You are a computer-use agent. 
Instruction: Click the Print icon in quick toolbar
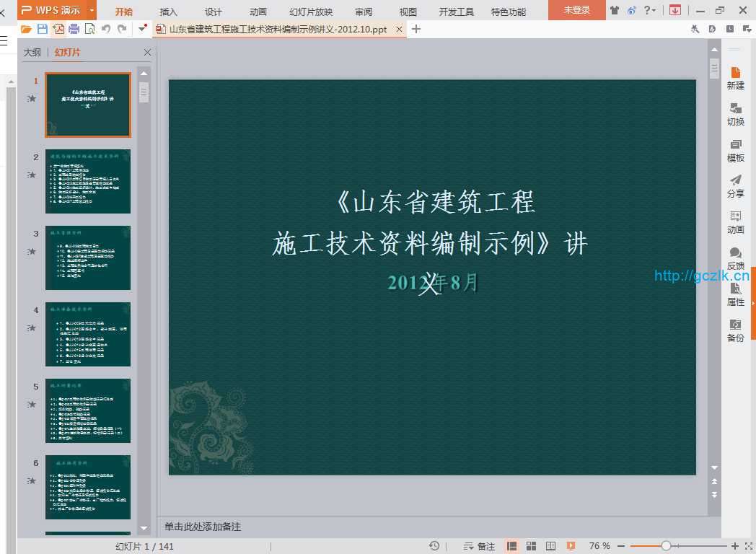click(74, 29)
